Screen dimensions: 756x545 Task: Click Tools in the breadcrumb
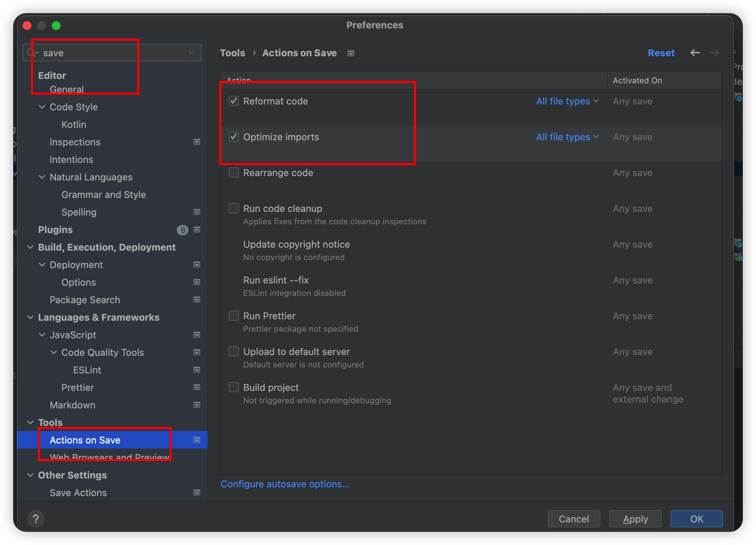pos(233,53)
